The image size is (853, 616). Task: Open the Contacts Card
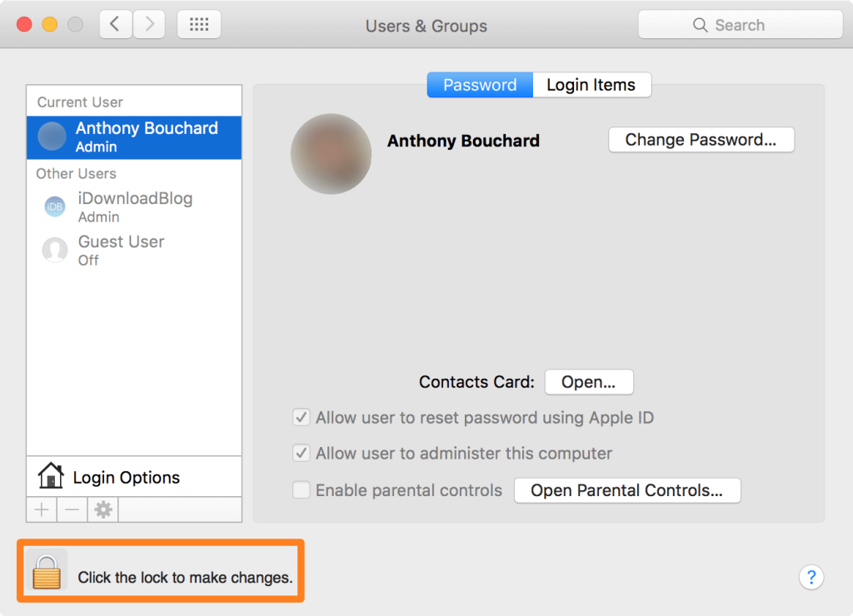coord(588,382)
